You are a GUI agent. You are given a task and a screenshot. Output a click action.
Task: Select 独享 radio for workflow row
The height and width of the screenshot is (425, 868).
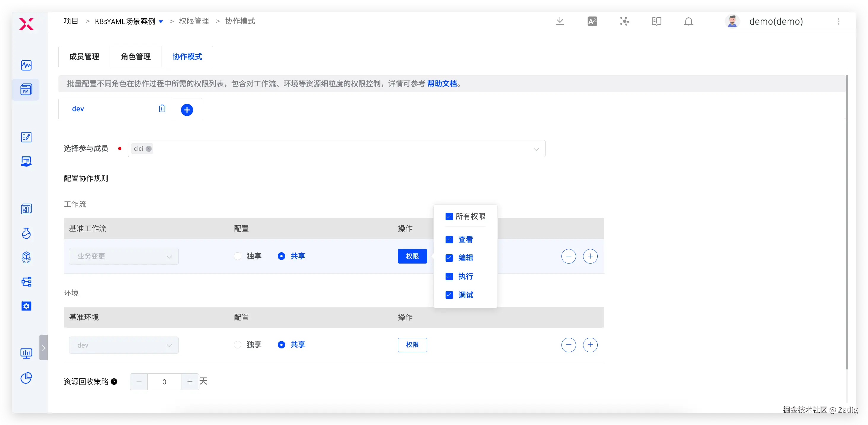(x=237, y=256)
